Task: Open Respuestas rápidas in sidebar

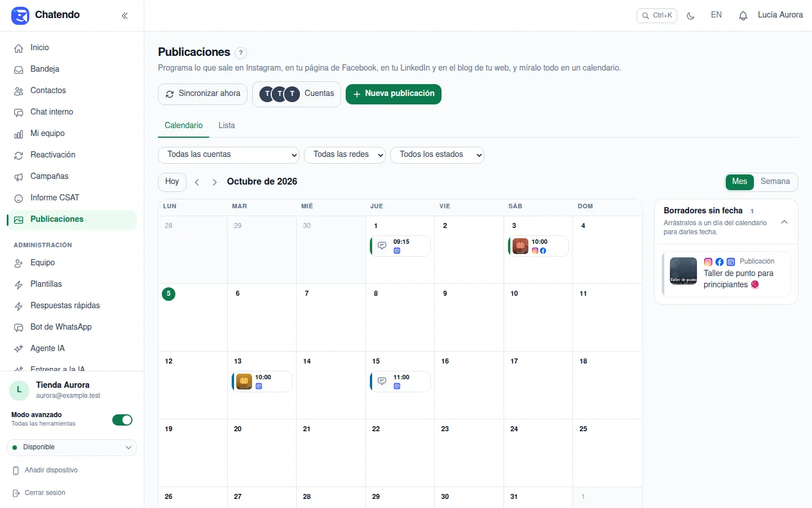Action: click(x=72, y=306)
